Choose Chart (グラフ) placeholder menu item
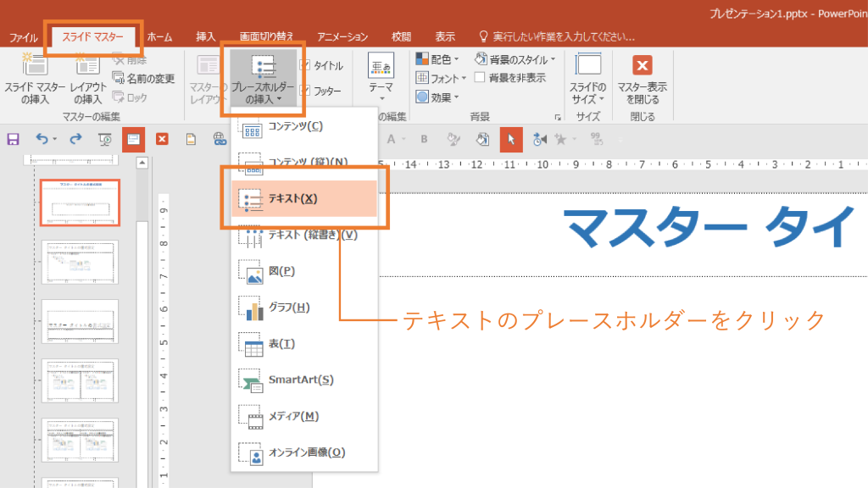Image resolution: width=868 pixels, height=488 pixels. (x=304, y=307)
